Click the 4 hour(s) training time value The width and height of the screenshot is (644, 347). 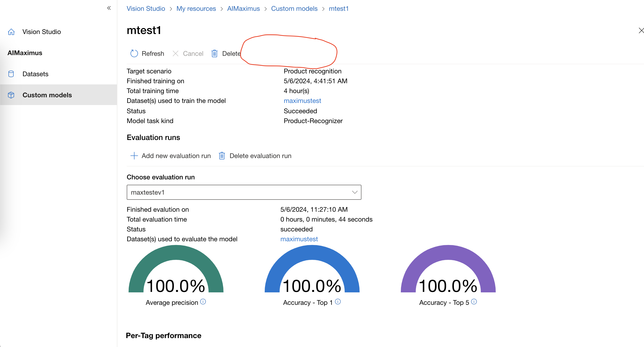(x=296, y=91)
